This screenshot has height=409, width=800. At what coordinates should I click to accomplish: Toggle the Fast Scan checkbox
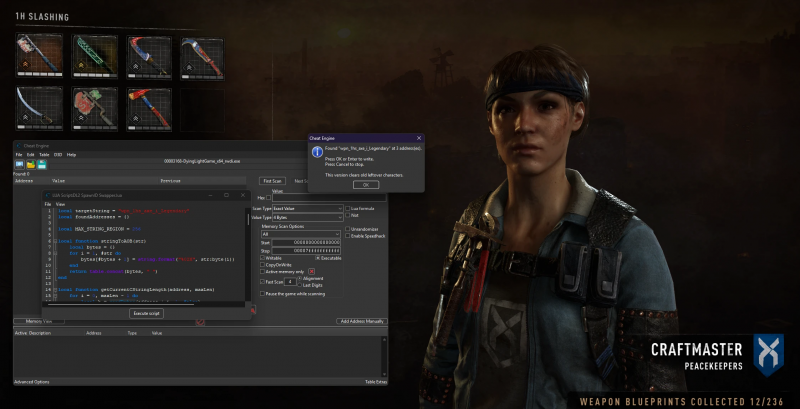262,282
